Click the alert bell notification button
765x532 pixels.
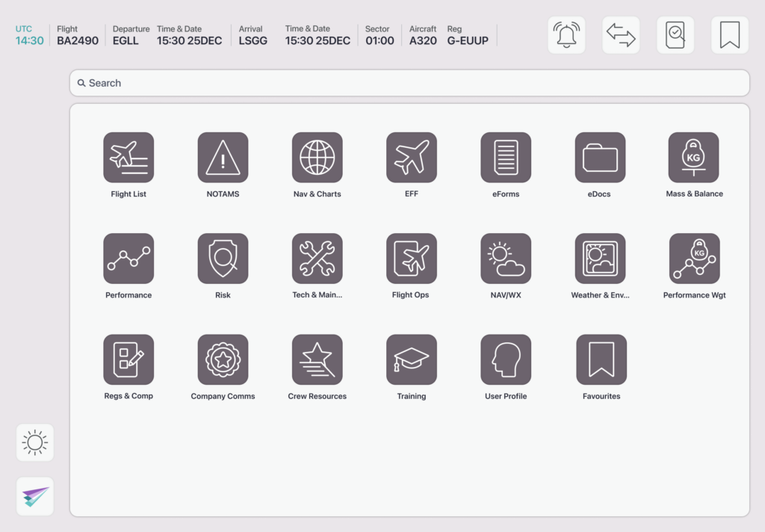(x=566, y=35)
